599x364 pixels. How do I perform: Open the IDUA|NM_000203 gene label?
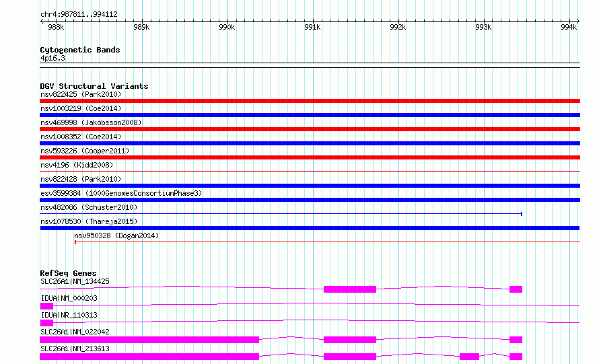(x=69, y=298)
